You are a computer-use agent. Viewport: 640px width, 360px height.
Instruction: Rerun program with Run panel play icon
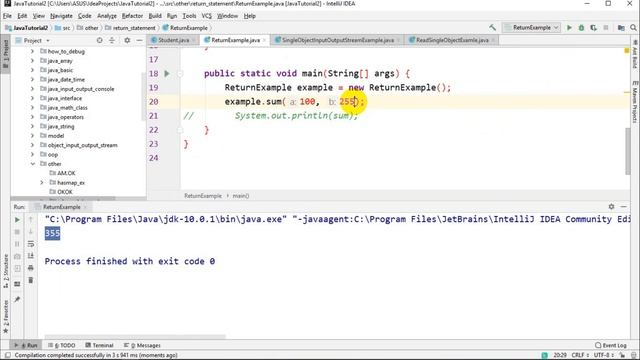tap(17, 220)
